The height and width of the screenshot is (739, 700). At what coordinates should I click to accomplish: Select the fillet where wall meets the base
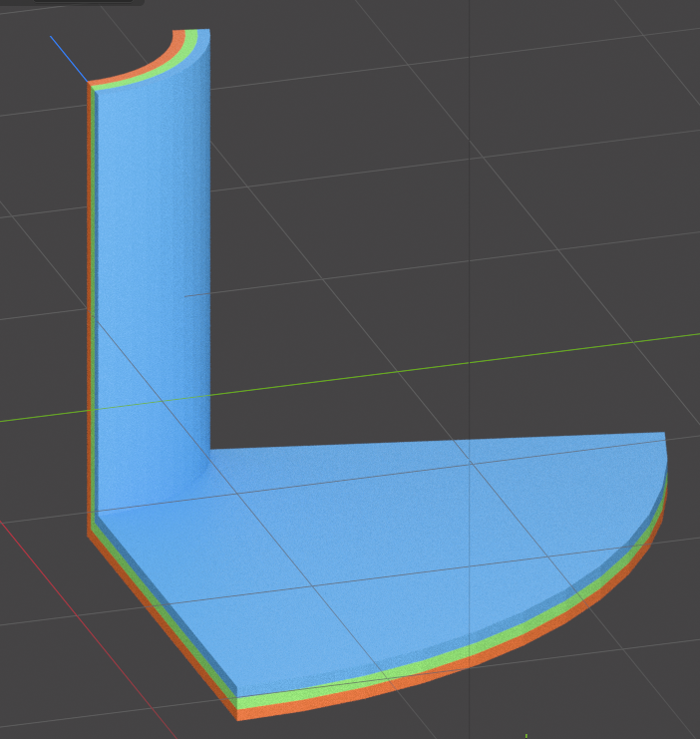[x=204, y=467]
